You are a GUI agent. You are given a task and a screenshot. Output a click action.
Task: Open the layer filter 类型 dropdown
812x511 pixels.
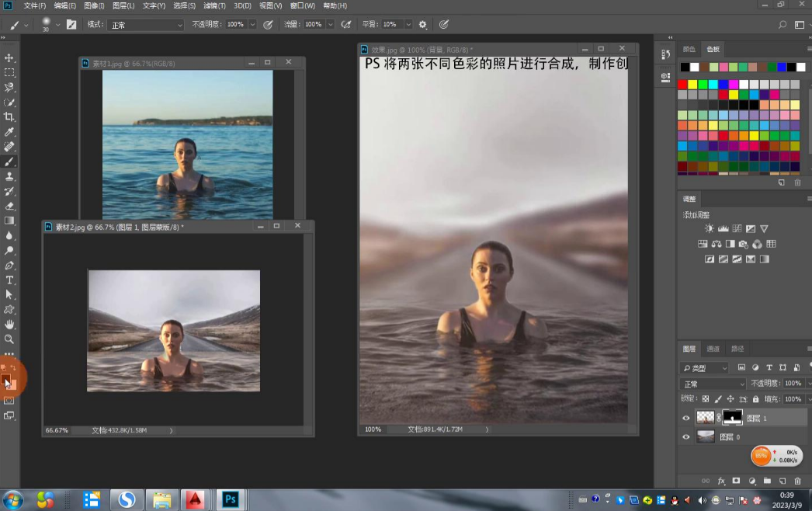pyautogui.click(x=704, y=368)
